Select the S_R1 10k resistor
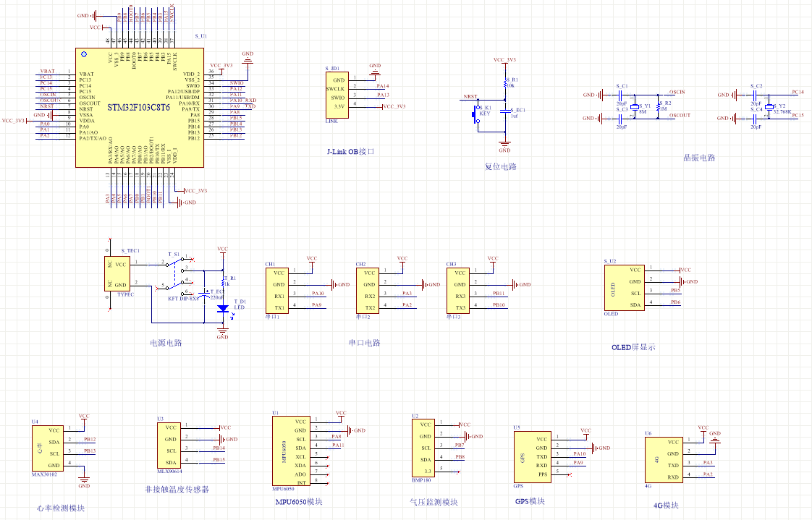The height and width of the screenshot is (520, 812). [x=505, y=82]
